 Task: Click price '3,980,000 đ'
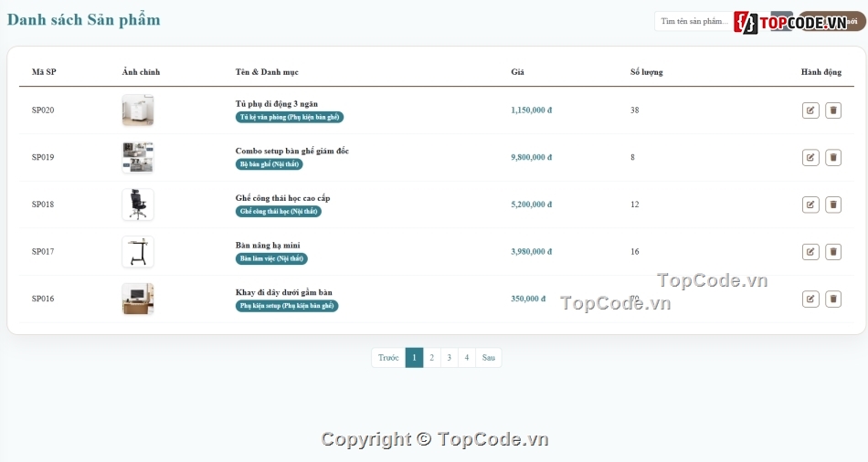532,251
